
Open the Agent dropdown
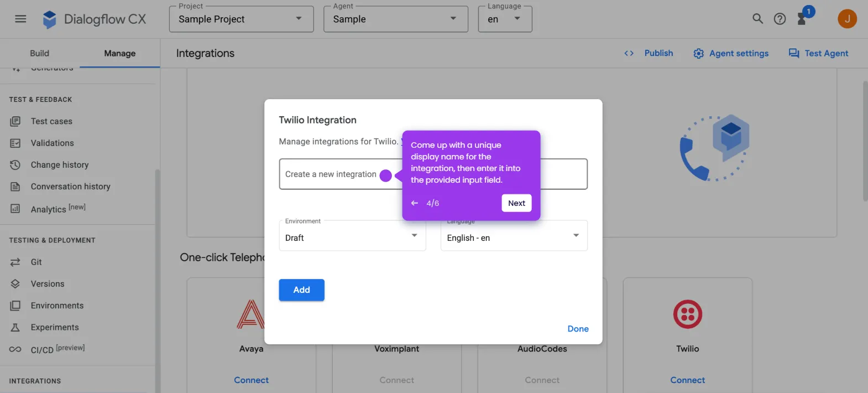pyautogui.click(x=396, y=19)
